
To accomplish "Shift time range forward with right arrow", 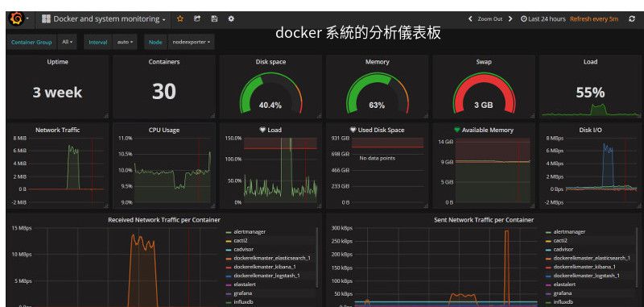I will point(510,19).
